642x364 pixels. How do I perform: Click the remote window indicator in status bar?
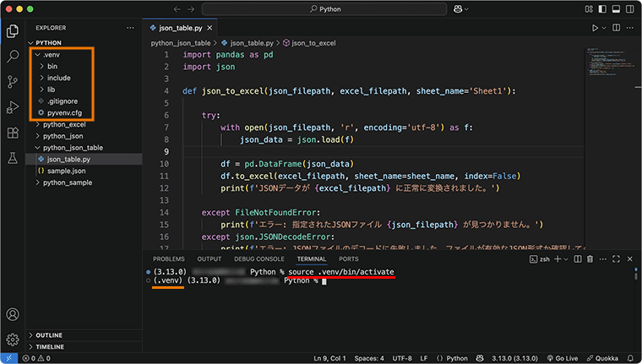click(x=9, y=358)
